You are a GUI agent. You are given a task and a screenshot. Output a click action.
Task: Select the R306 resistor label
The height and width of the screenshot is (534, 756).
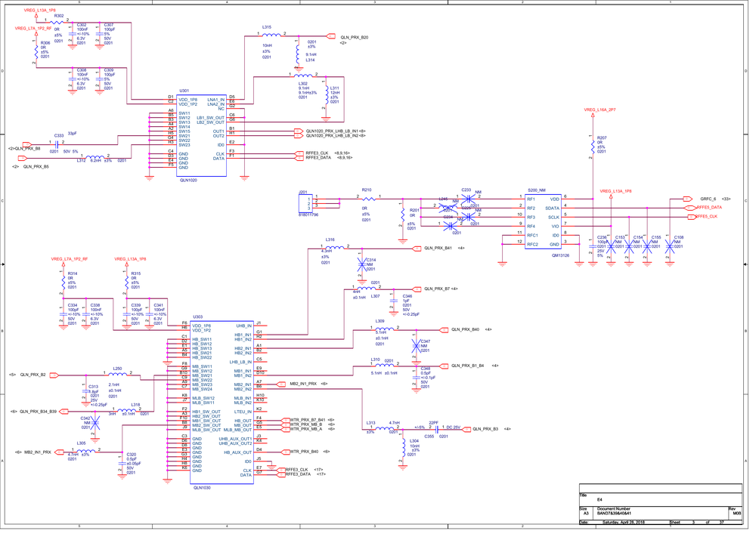tap(45, 43)
